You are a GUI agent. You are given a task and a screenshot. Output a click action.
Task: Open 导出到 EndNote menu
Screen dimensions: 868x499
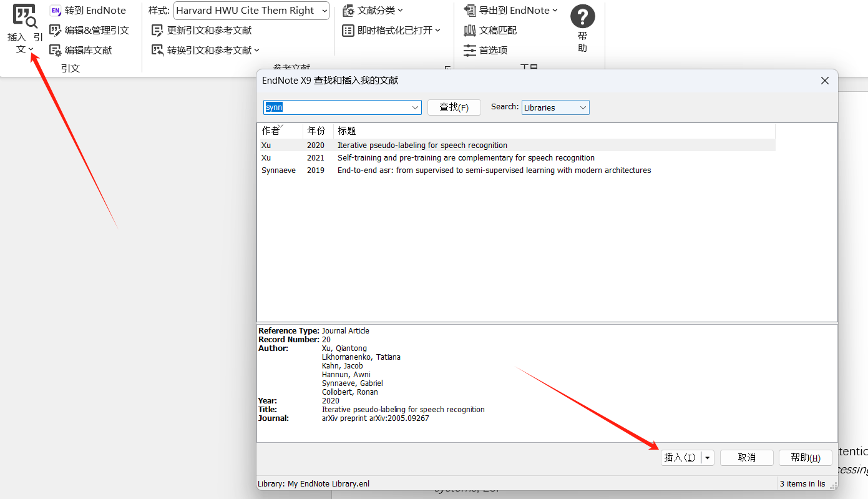[510, 11]
